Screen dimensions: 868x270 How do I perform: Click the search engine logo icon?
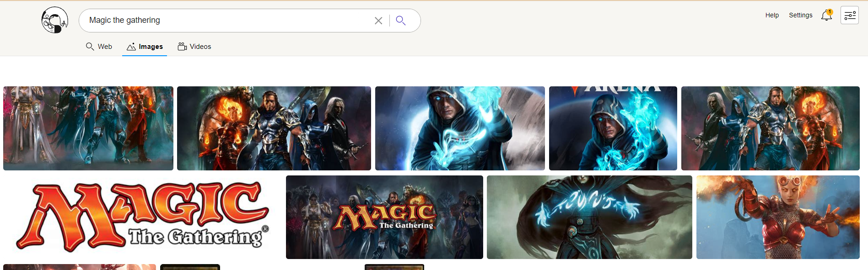55,20
